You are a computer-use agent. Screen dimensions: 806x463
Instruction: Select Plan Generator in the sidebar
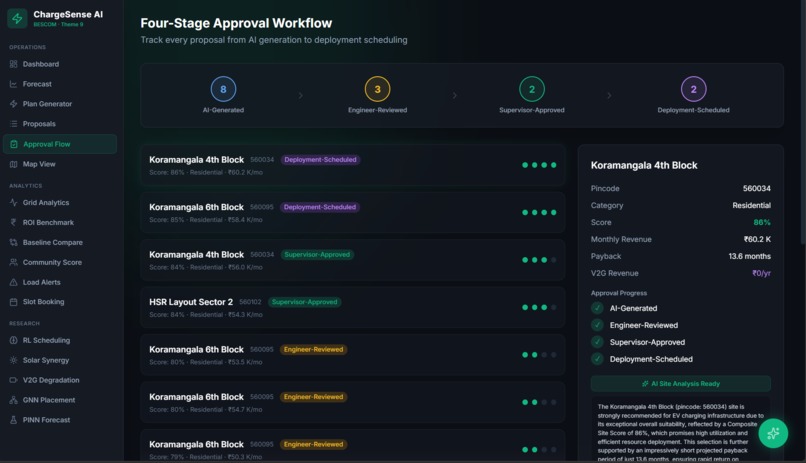tap(60, 104)
